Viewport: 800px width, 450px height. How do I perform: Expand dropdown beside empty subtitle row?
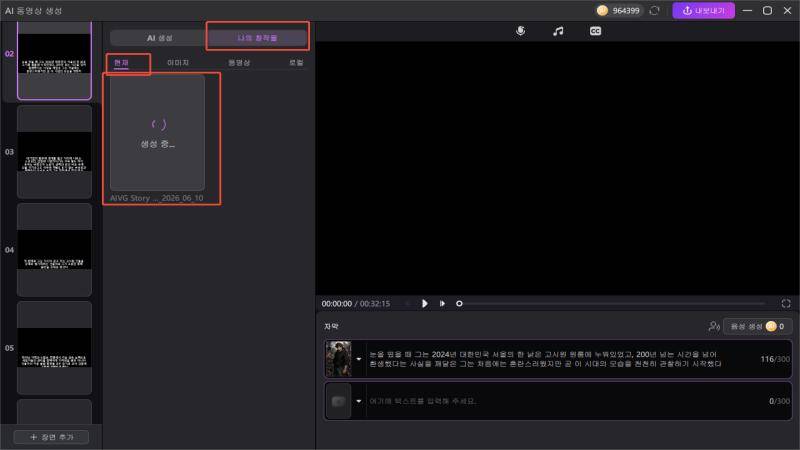click(359, 401)
